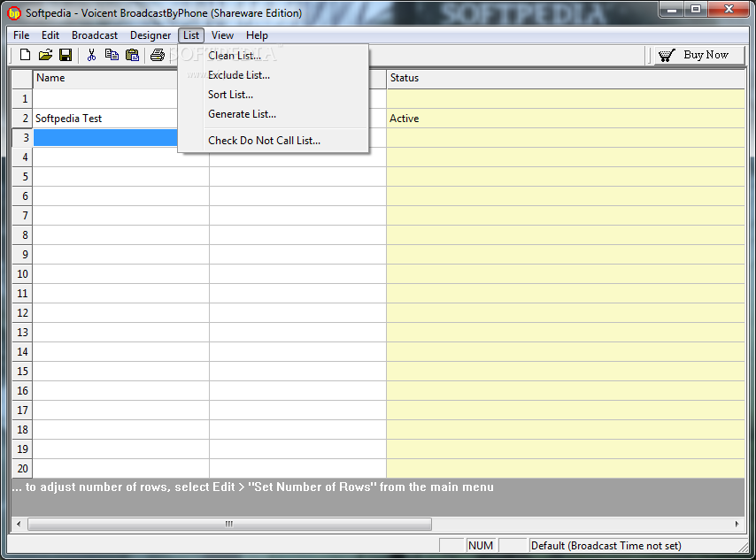Image resolution: width=756 pixels, height=560 pixels.
Task: Click the Active status cell
Action: [x=566, y=119]
